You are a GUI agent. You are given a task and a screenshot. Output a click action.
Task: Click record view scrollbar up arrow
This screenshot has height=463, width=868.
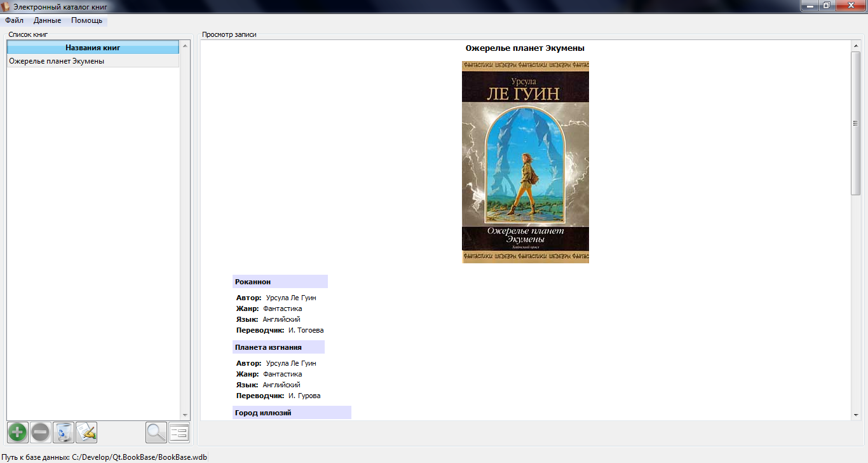pos(855,46)
